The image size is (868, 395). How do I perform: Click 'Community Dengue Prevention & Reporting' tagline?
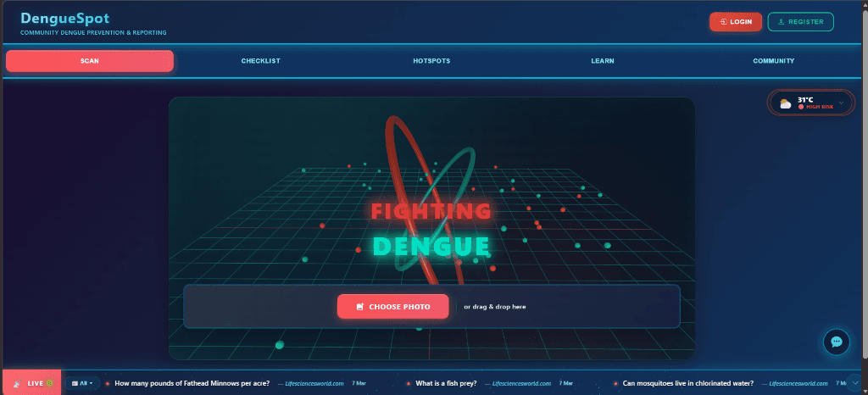(93, 33)
